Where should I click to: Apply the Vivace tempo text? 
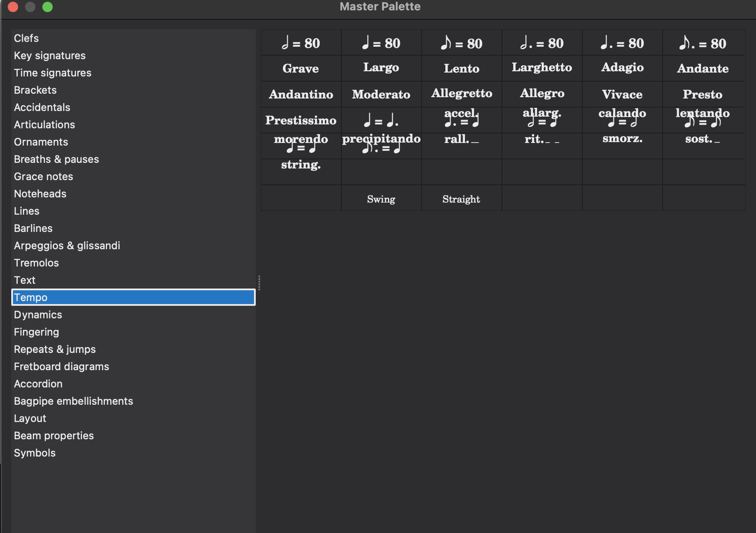tap(622, 94)
